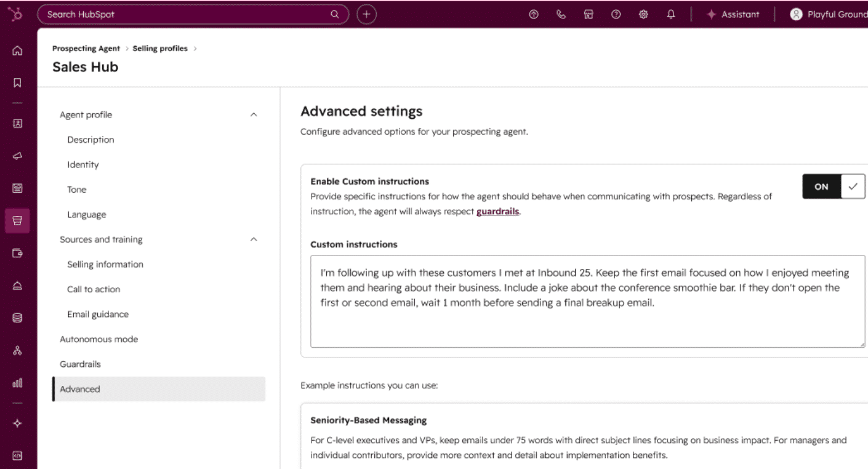Image resolution: width=868 pixels, height=469 pixels.
Task: Open the Service bell-dome sidebar icon
Action: 17,286
